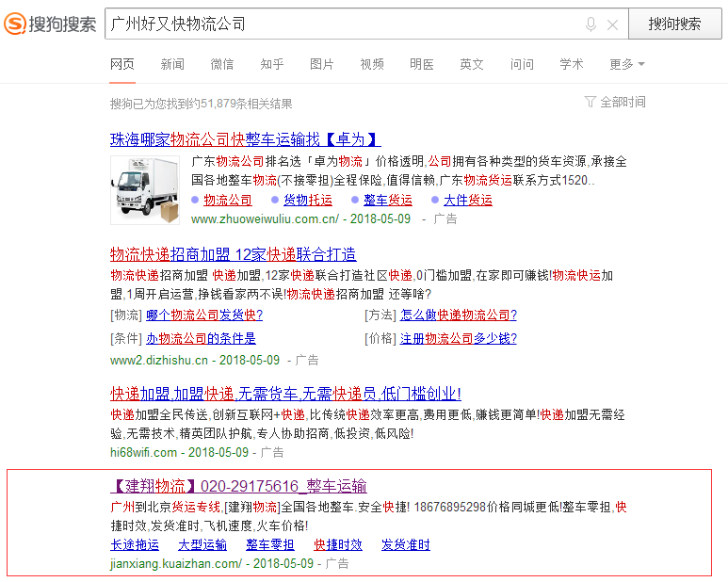The height and width of the screenshot is (582, 728).
Task: Click the www.zhuoweiwuliu.com.cn URL
Action: point(265,219)
